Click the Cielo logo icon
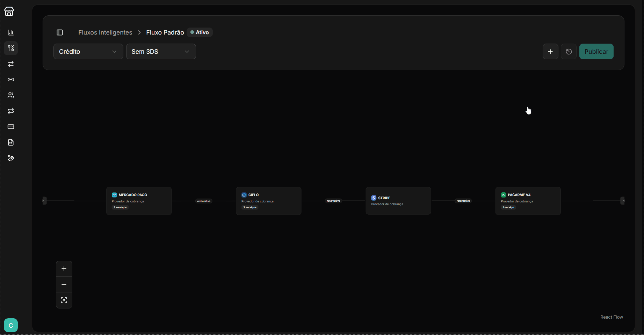 click(x=244, y=195)
